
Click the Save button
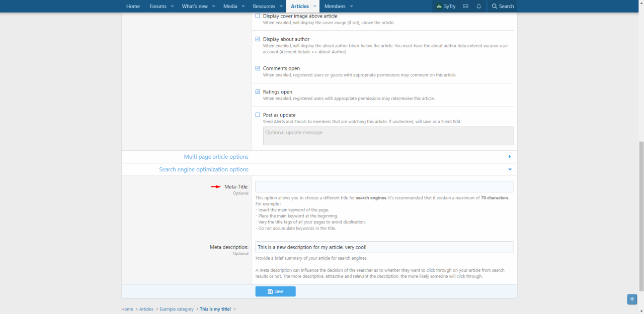pyautogui.click(x=275, y=291)
